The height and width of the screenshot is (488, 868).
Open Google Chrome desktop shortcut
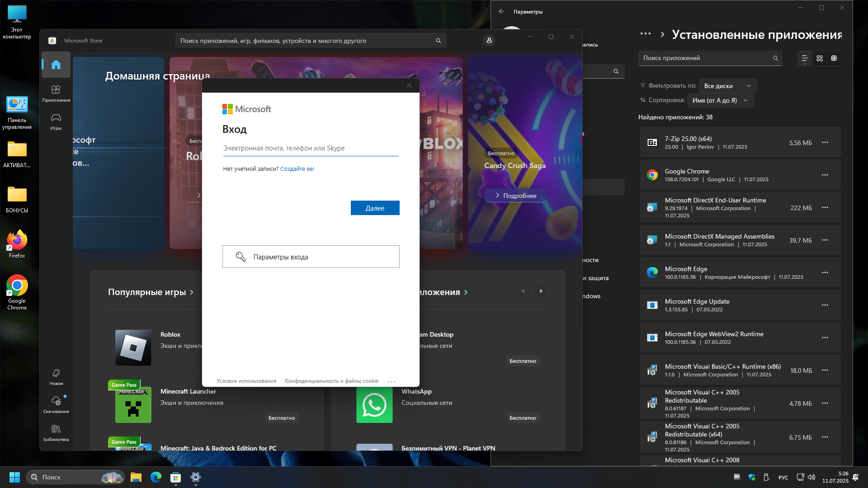click(17, 292)
